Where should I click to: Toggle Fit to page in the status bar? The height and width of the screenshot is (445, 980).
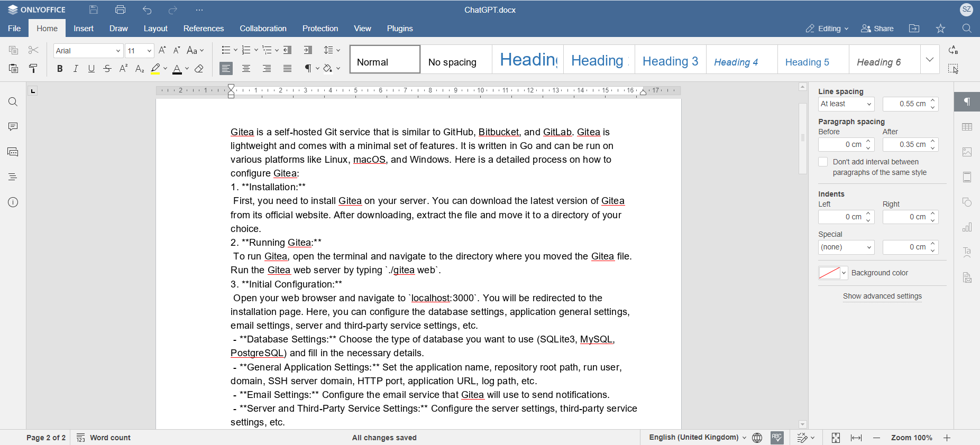[x=836, y=438]
